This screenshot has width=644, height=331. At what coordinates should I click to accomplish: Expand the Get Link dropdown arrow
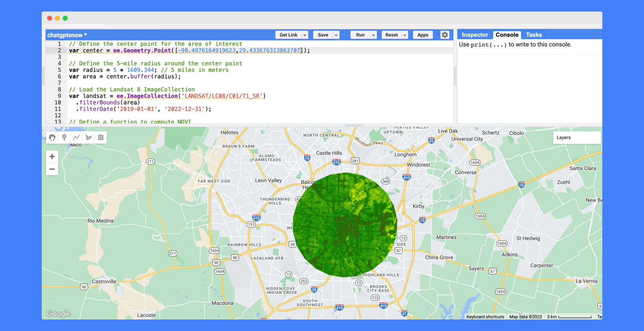(x=305, y=35)
